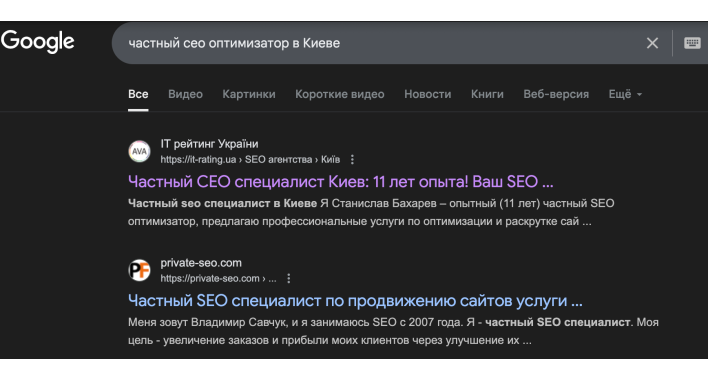Click the https://private-seo.com URL line

tap(218, 278)
